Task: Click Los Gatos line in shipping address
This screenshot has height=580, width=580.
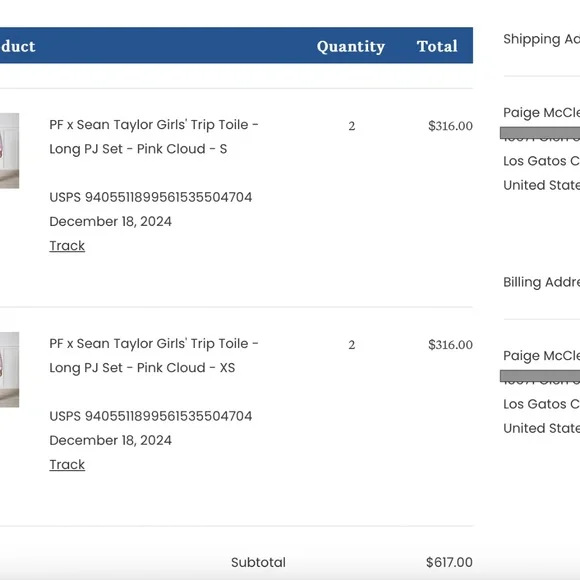Action: [542, 161]
